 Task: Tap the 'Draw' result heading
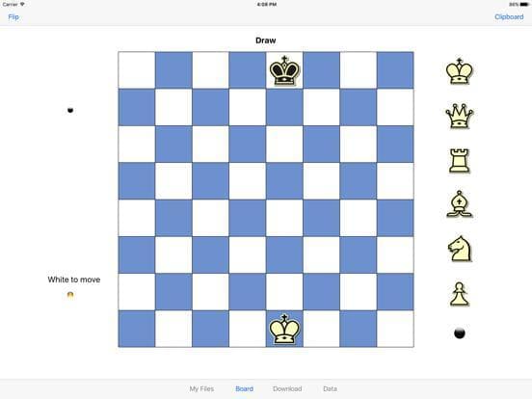[266, 40]
